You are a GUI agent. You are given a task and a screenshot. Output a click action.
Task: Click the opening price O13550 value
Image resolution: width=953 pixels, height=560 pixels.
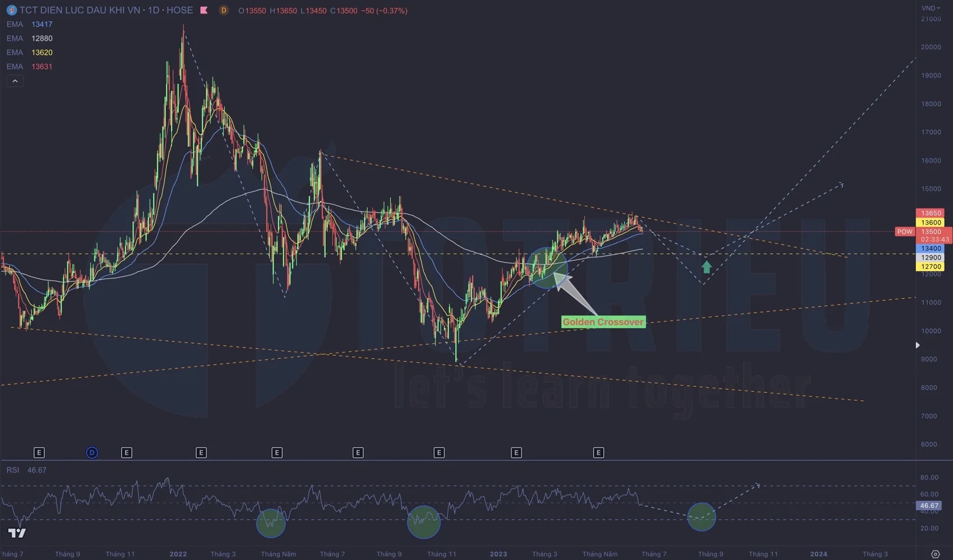point(252,11)
